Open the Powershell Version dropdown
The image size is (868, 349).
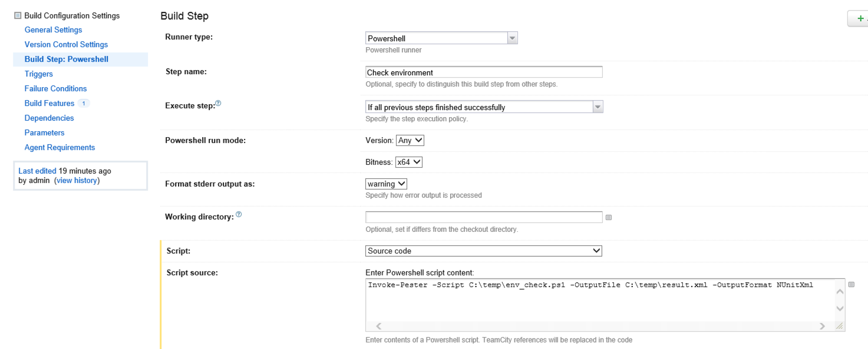pyautogui.click(x=410, y=141)
